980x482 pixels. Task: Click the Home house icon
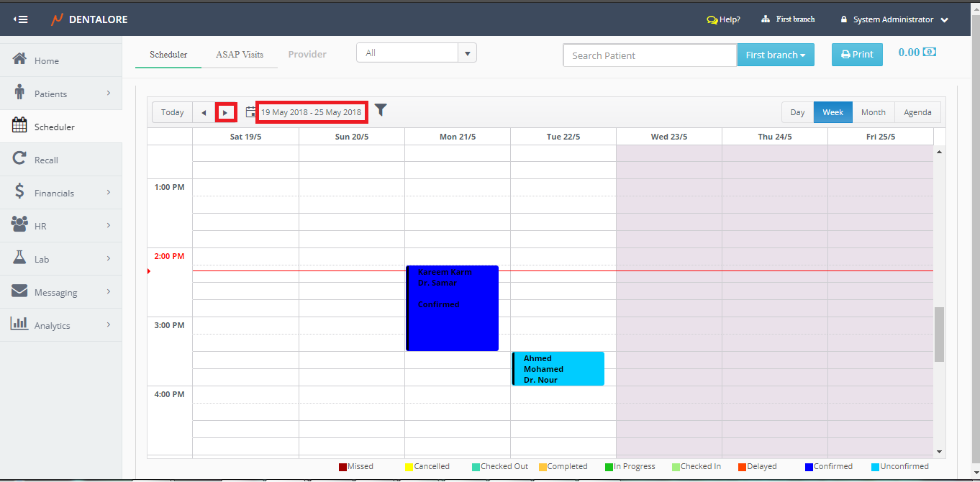(20, 60)
